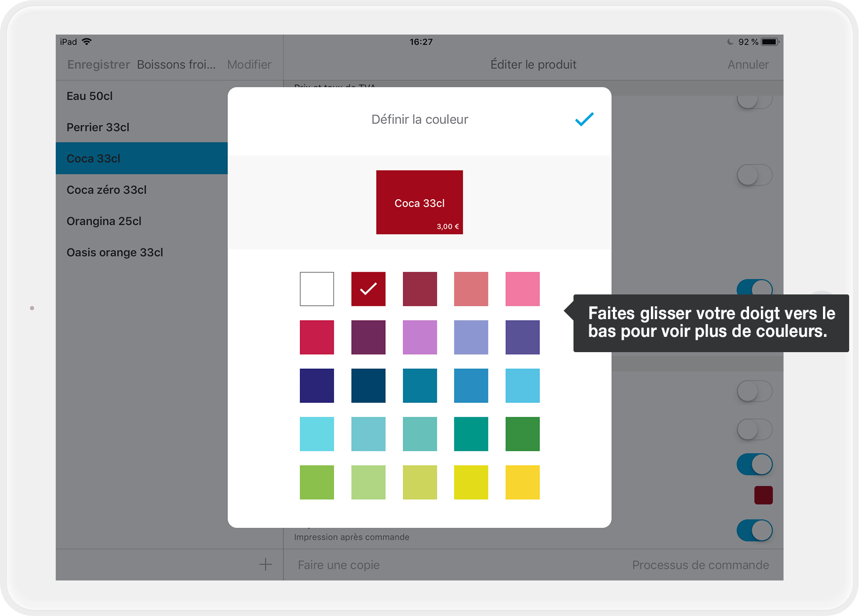Pick the slate indigo swatch

pyautogui.click(x=523, y=337)
